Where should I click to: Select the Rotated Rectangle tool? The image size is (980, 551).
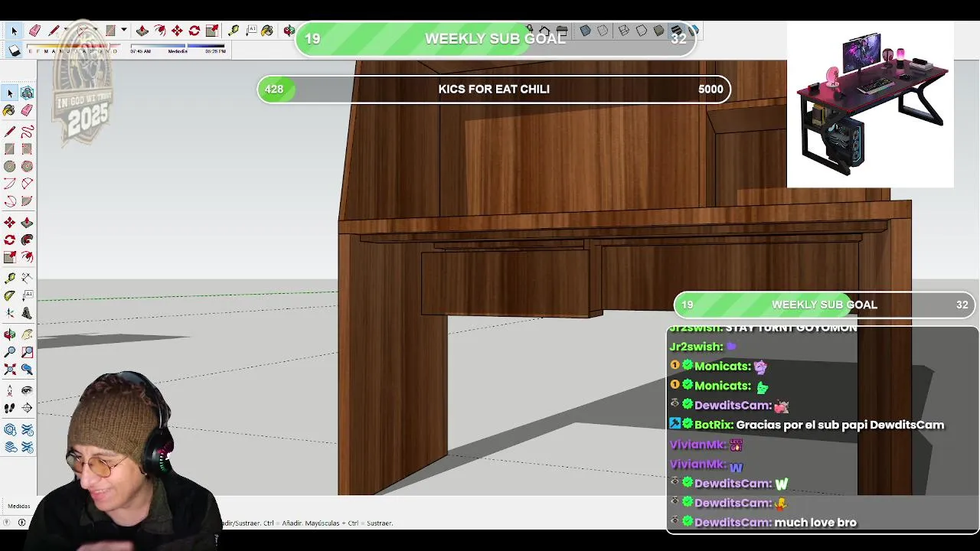(27, 149)
